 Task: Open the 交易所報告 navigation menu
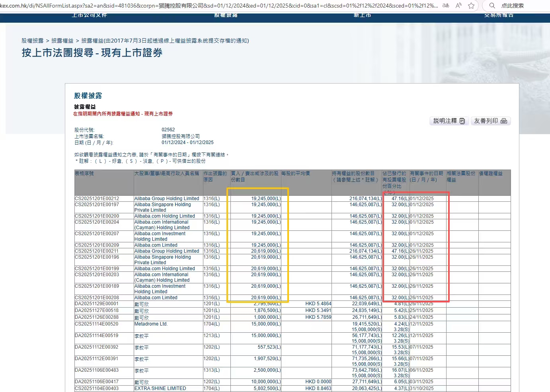(x=499, y=15)
